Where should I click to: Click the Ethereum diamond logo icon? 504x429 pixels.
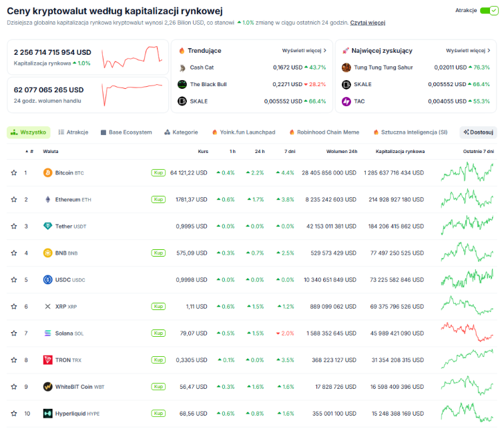[x=47, y=200]
